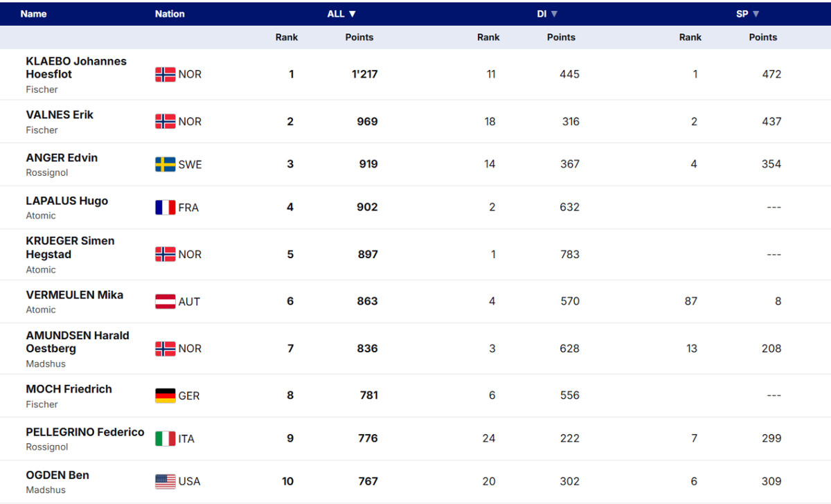Click France flag icon for Lapalus Hugo
Screen dimensions: 831x504
point(165,207)
